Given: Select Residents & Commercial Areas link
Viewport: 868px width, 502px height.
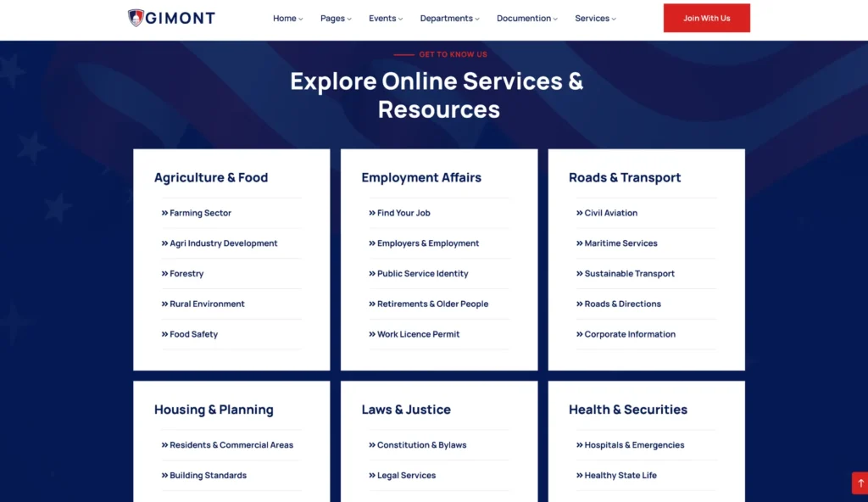Looking at the screenshot, I should (231, 445).
